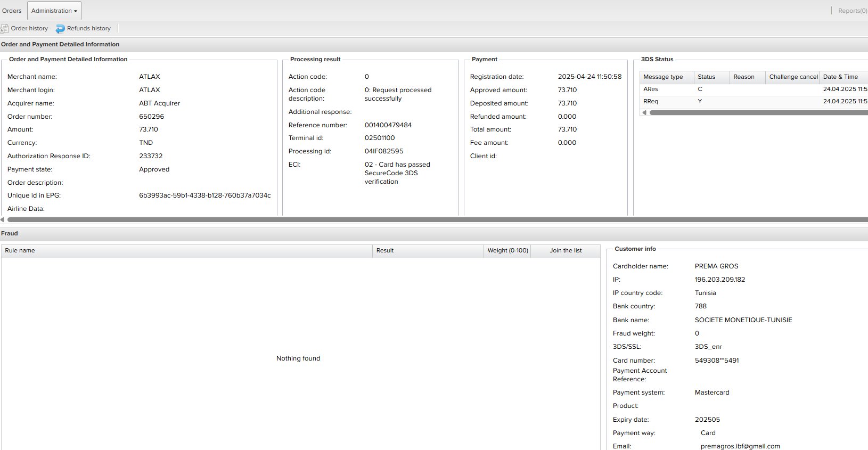Click the Order history document icon
868x450 pixels.
pyautogui.click(x=4, y=29)
